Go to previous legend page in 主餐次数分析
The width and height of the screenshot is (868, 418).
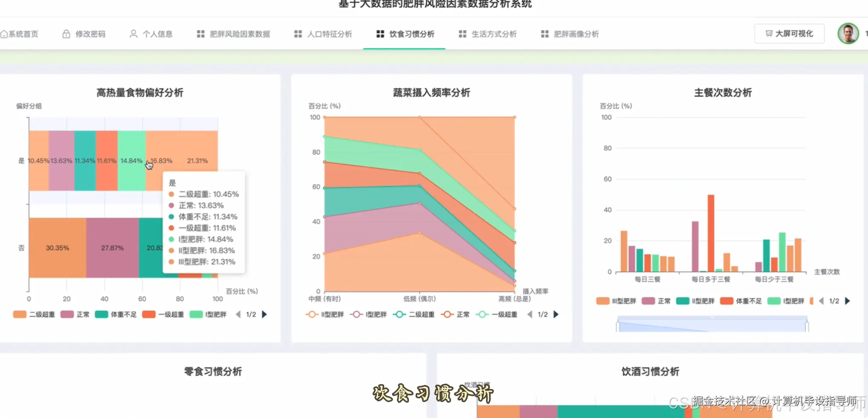point(821,301)
